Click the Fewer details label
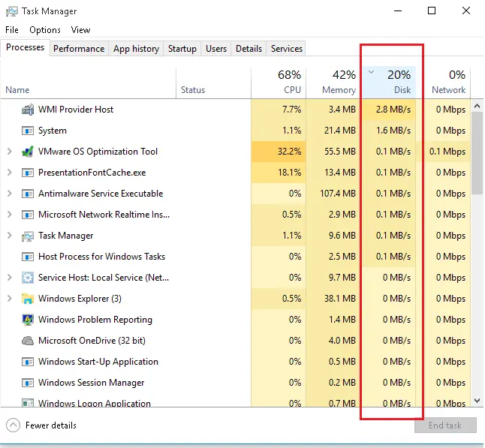The height and width of the screenshot is (448, 485). pyautogui.click(x=51, y=425)
